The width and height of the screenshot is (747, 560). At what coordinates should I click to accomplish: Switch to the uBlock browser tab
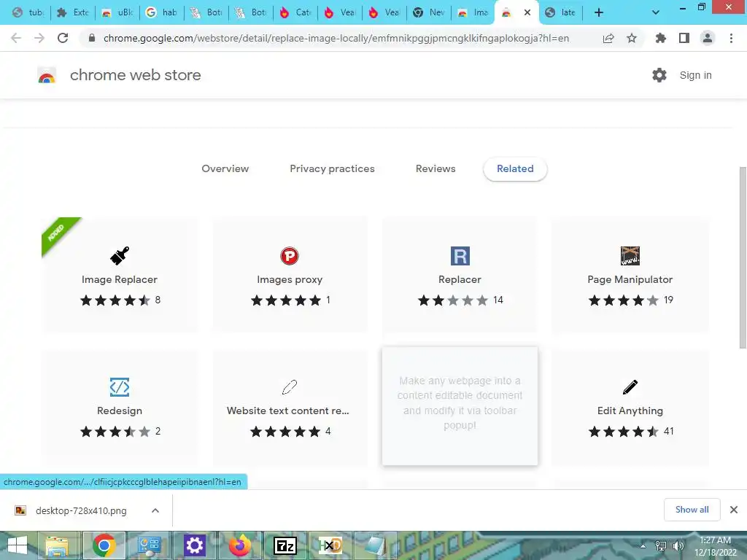117,12
